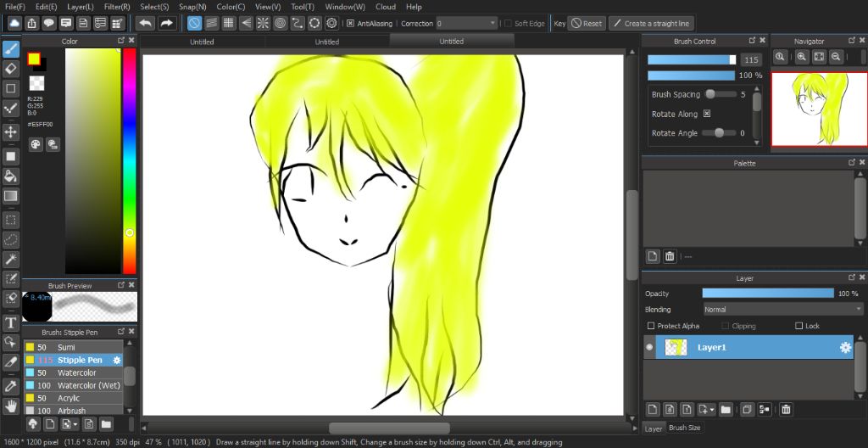This screenshot has height=448, width=868.
Task: Select the Eraser tool
Action: (10, 69)
